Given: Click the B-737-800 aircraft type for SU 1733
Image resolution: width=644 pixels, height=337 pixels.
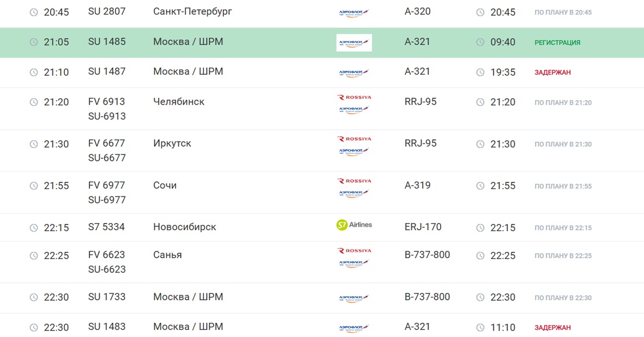Looking at the screenshot, I should click(427, 297).
